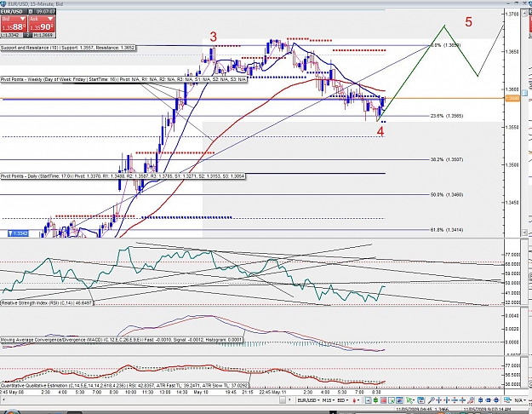
Task: Open the candlestick chart style dropdown
Action: (356, 400)
